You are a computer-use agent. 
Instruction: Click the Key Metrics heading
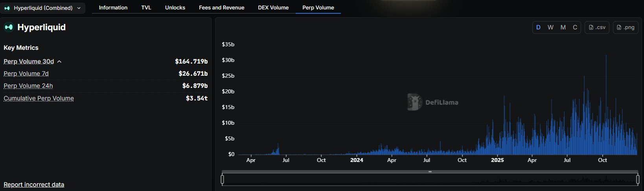[x=21, y=47]
